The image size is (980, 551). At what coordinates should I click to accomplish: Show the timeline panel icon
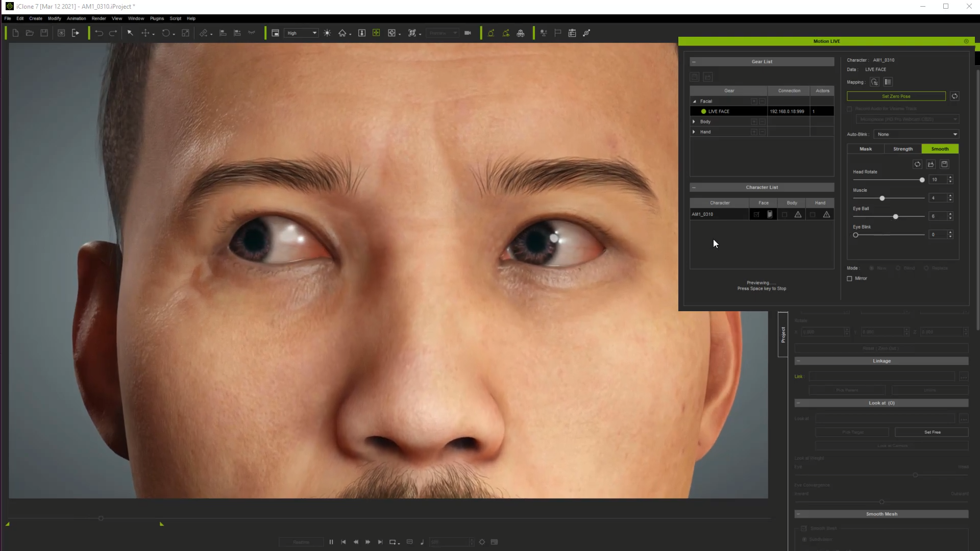[494, 542]
